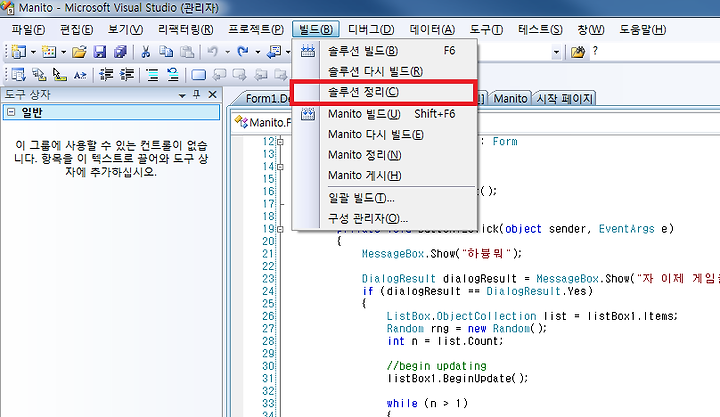Click the Display Parameter Info icon

[39, 74]
